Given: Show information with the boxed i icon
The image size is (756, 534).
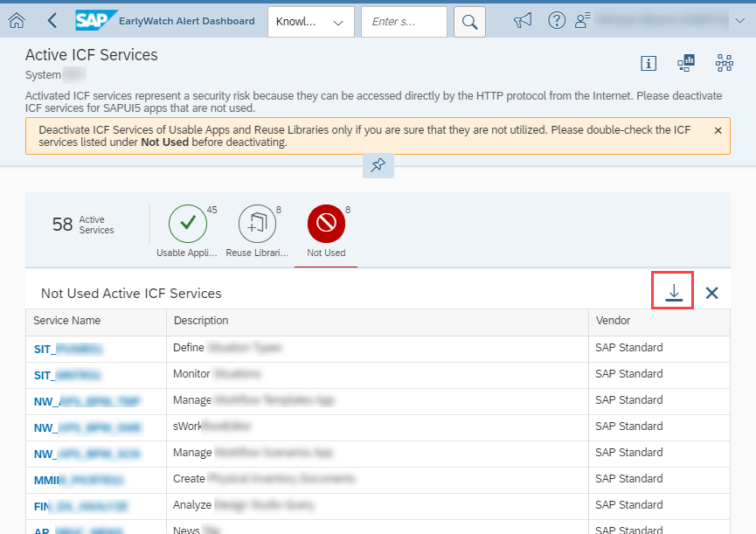Looking at the screenshot, I should [648, 63].
